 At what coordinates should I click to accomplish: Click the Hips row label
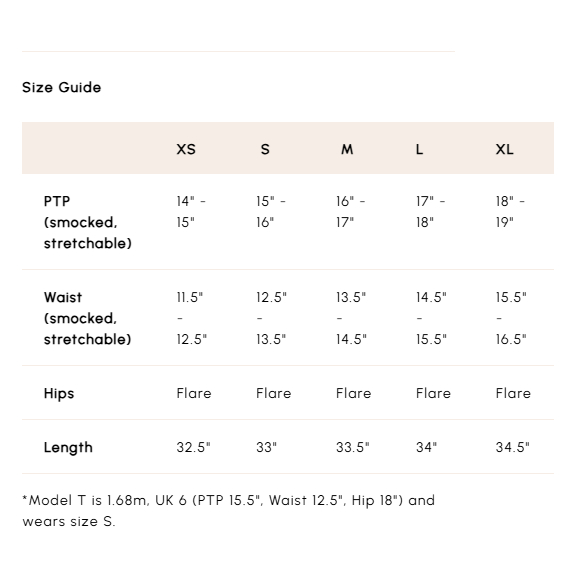point(59,394)
